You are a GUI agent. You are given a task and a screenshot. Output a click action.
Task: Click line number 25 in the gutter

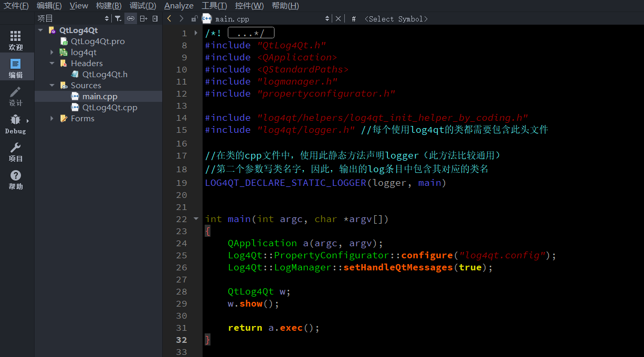pyautogui.click(x=182, y=255)
